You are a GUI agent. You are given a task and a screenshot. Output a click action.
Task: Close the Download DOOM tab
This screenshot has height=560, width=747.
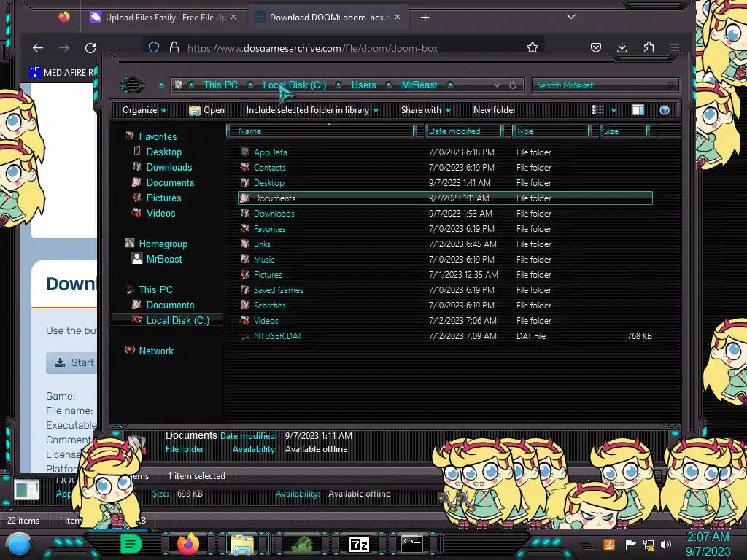(x=398, y=17)
